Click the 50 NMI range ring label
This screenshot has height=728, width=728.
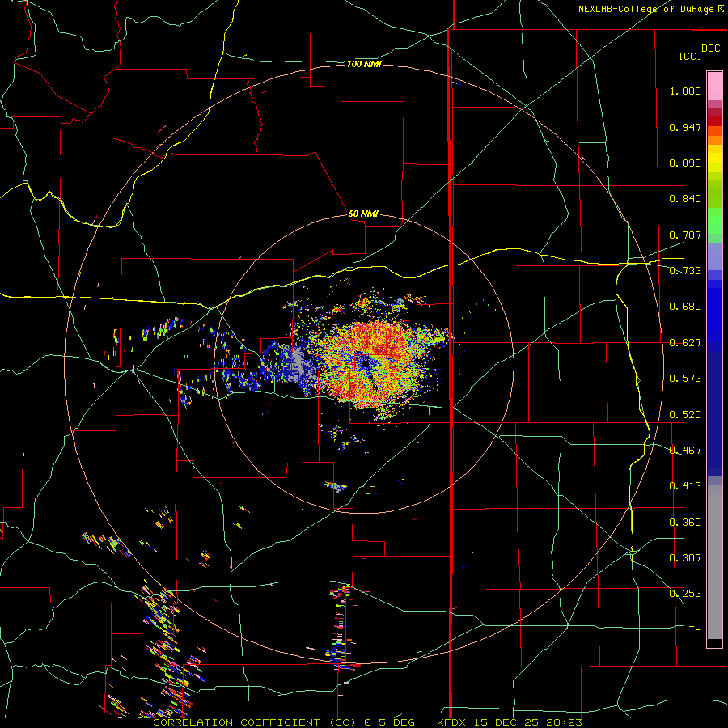click(363, 214)
